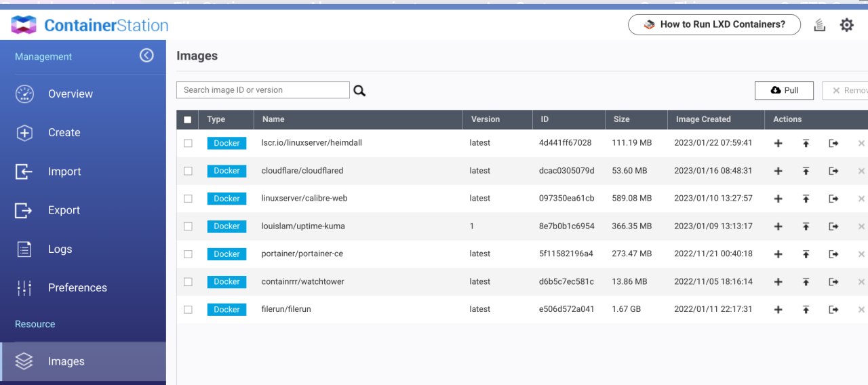Collapse the Management sidebar with chevron

pyautogui.click(x=146, y=56)
